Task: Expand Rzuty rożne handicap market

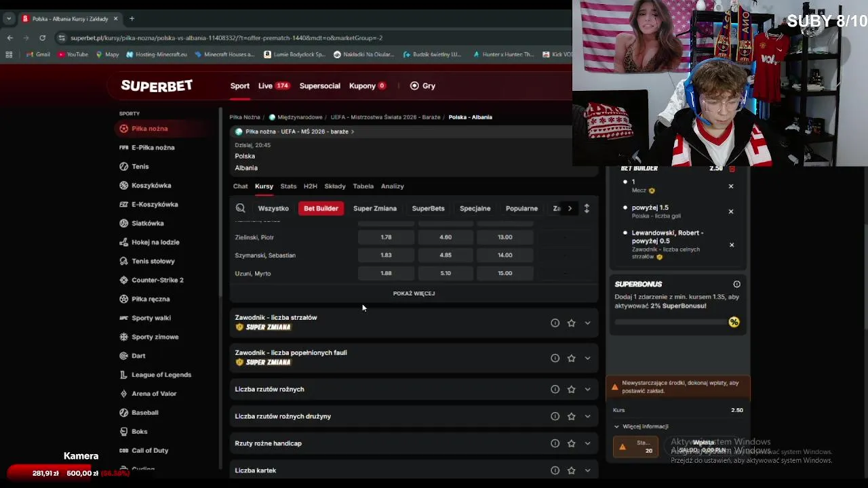Action: [587, 443]
